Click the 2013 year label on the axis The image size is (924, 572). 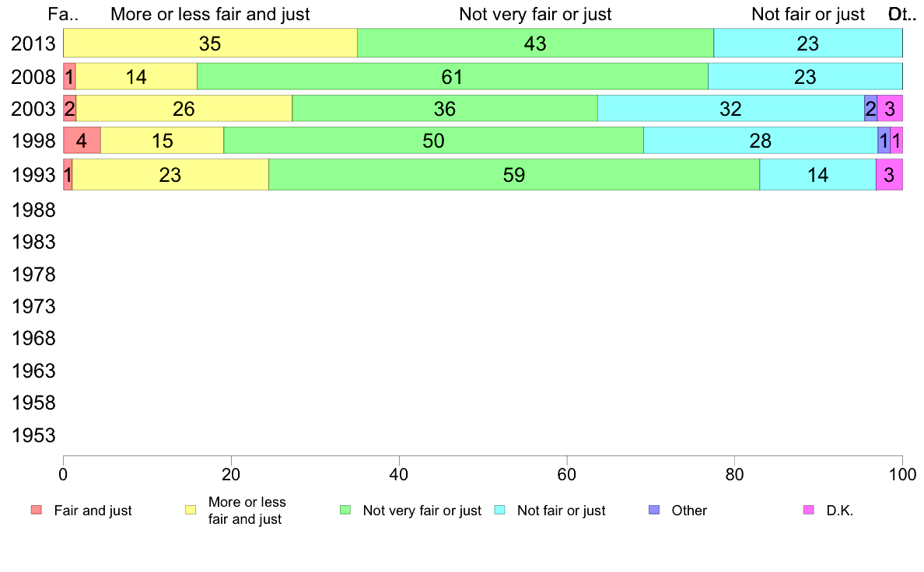(x=33, y=44)
